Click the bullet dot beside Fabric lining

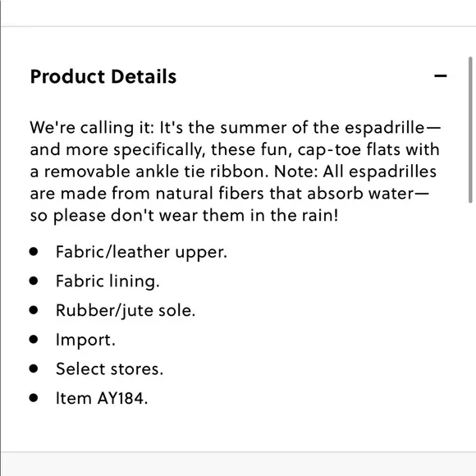coord(34,281)
